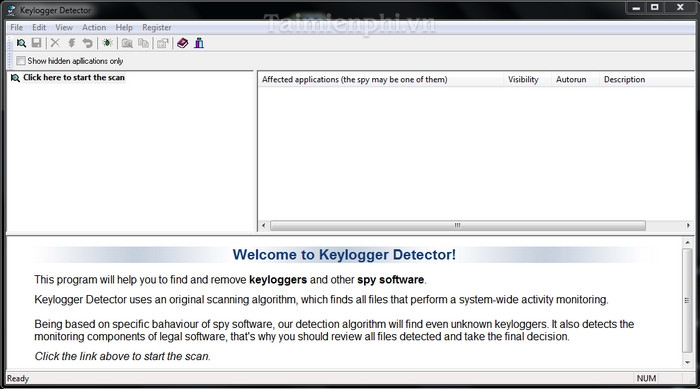Click the Ready status bar text
The image size is (700, 389).
[18, 378]
